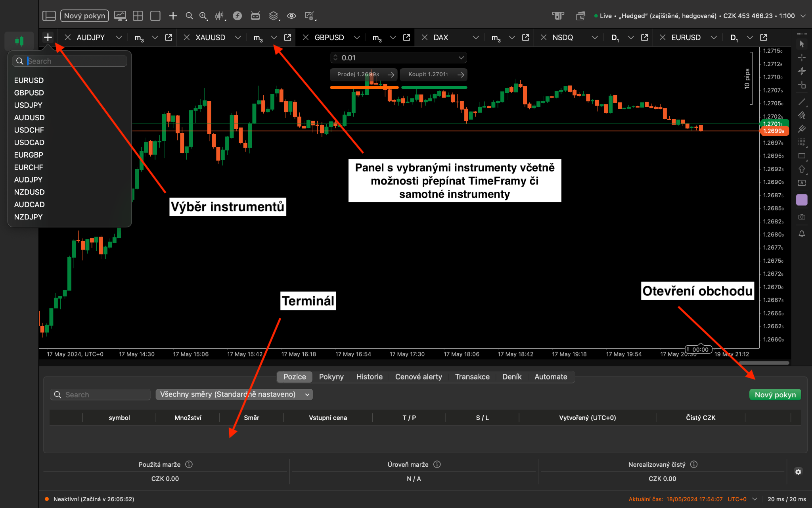The height and width of the screenshot is (508, 812).
Task: Expand the XAUUSD timeframe dropdown
Action: 274,37
